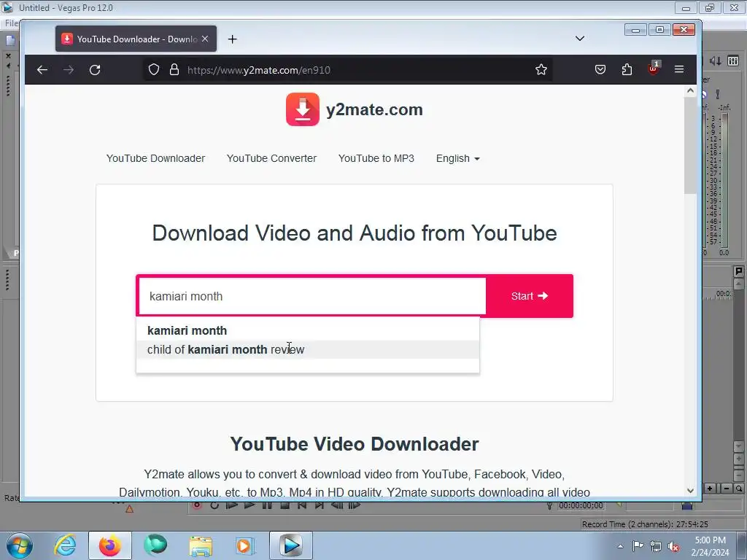Switch to the YouTube Downloader tab
This screenshot has height=560, width=747.
[x=136, y=39]
